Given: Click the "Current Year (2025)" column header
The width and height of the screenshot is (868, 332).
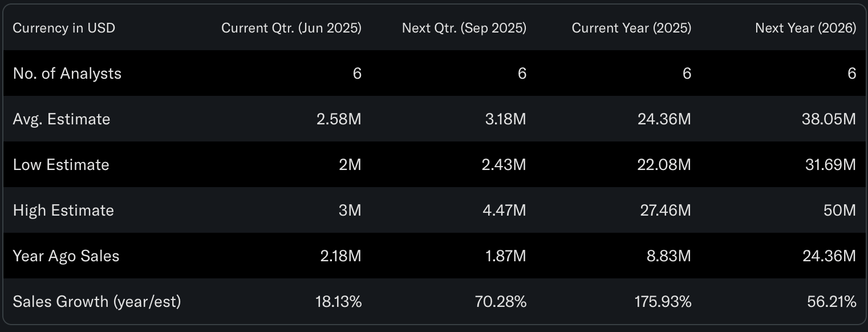Looking at the screenshot, I should coord(631,28).
